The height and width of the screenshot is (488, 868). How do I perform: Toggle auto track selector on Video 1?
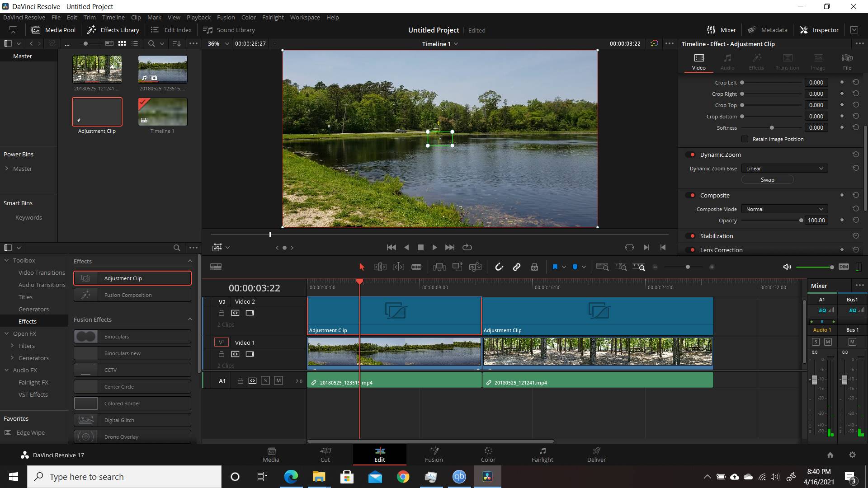click(235, 354)
